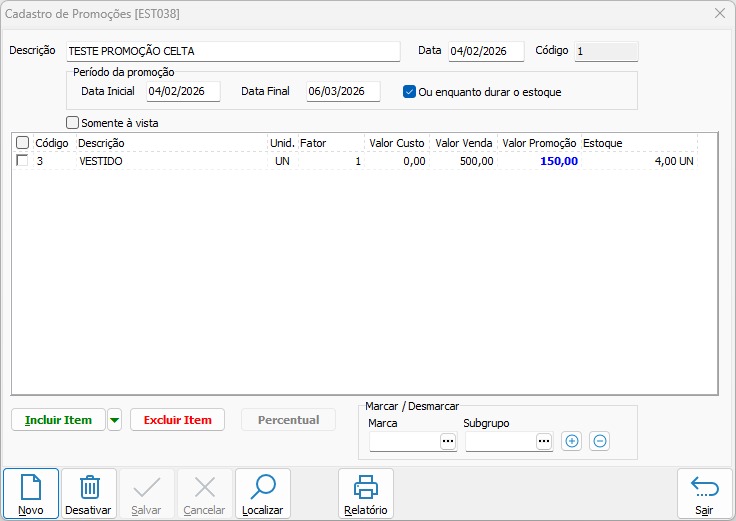Toggle the select-all checkbox in grid header
This screenshot has width=736, height=521.
[22, 143]
